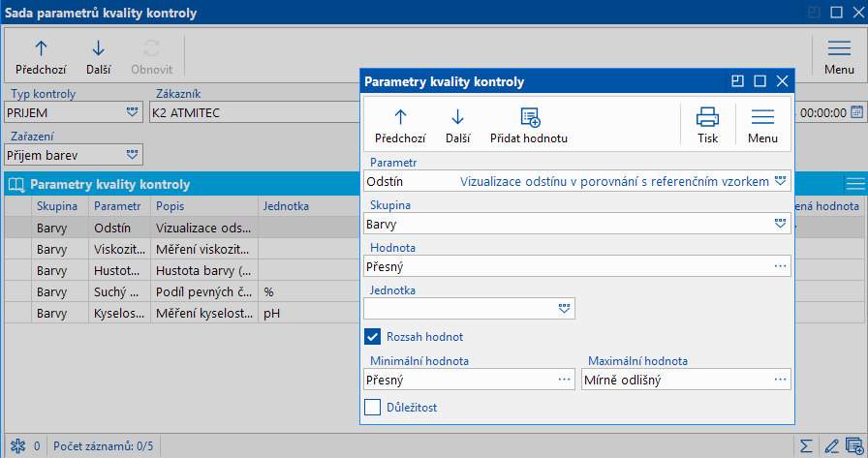
Task: Enable the Důležitost checkbox
Action: 372,408
